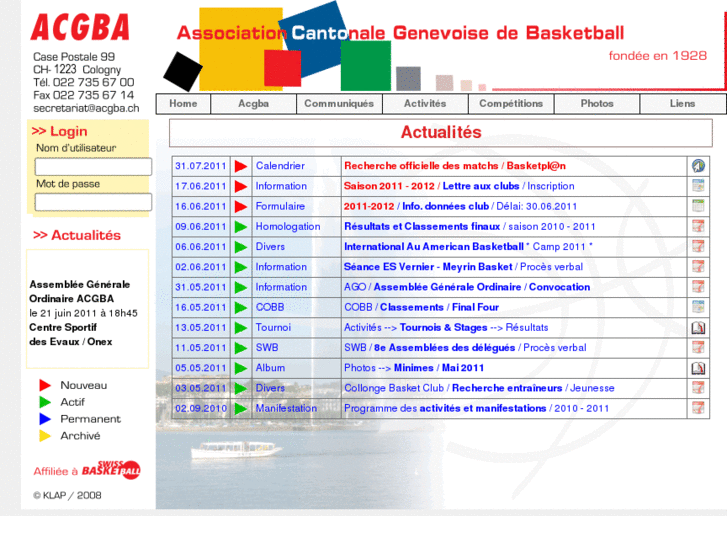Click green arrow in 06.06.2011 Divers row
This screenshot has width=727, height=545.
click(241, 247)
